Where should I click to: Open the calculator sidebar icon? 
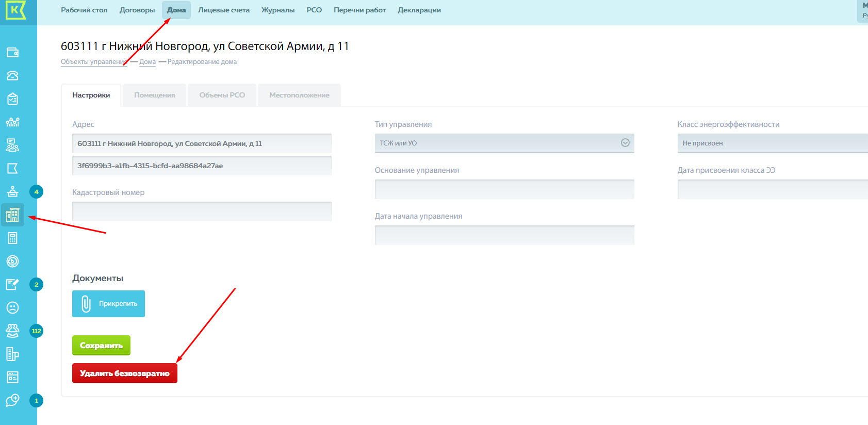pos(12,238)
